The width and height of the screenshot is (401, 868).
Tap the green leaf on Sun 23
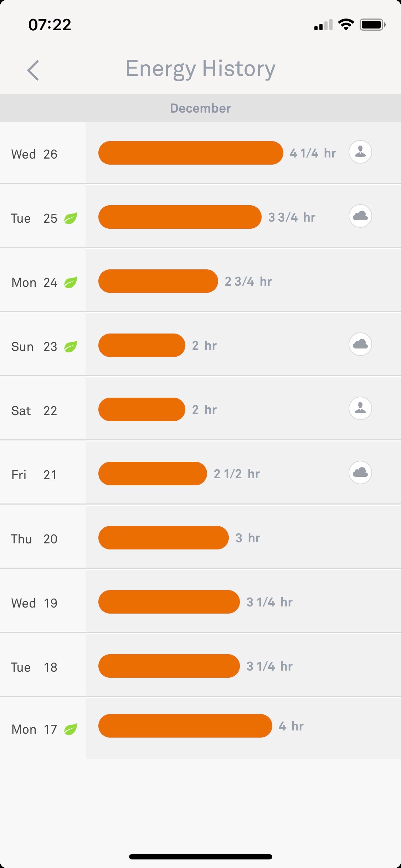(71, 346)
